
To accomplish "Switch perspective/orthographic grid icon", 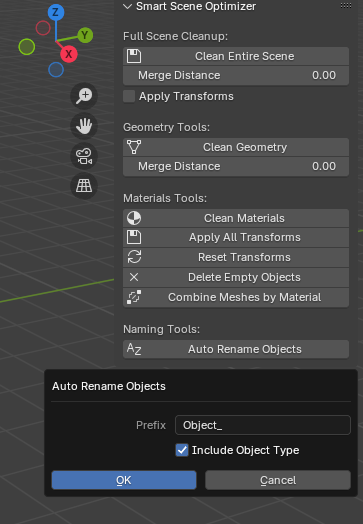I will (x=84, y=186).
